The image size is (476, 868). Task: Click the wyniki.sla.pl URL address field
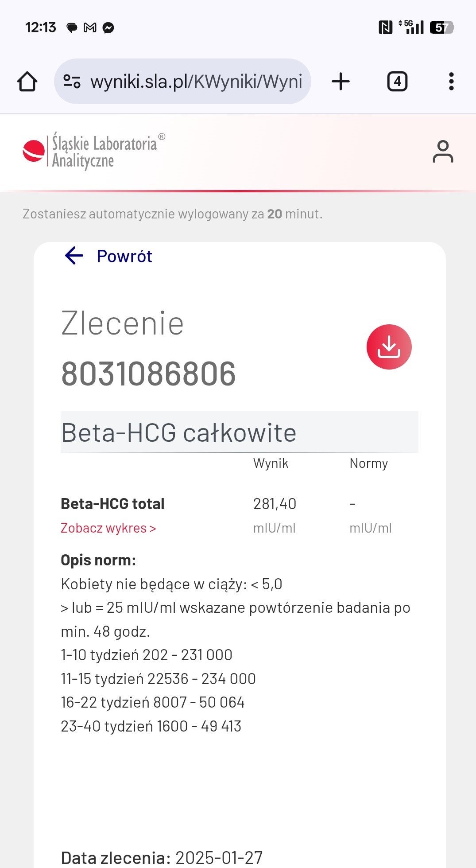coord(196,82)
